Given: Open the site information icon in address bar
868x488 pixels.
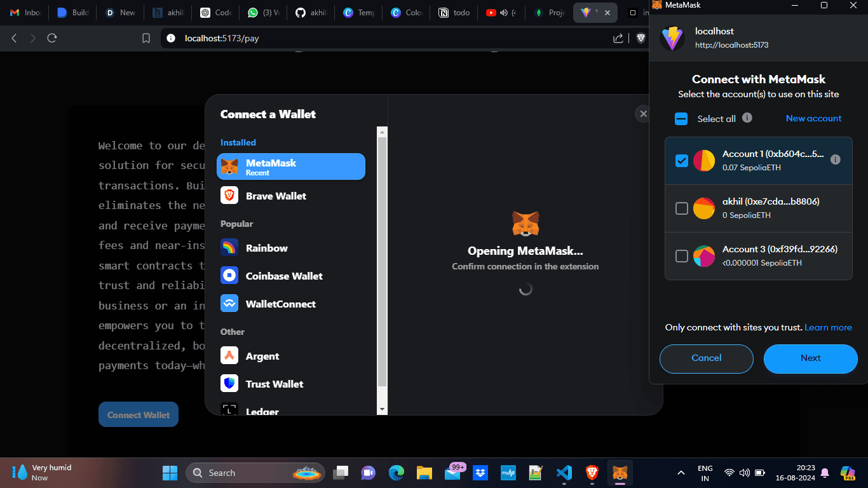Looking at the screenshot, I should point(170,38).
